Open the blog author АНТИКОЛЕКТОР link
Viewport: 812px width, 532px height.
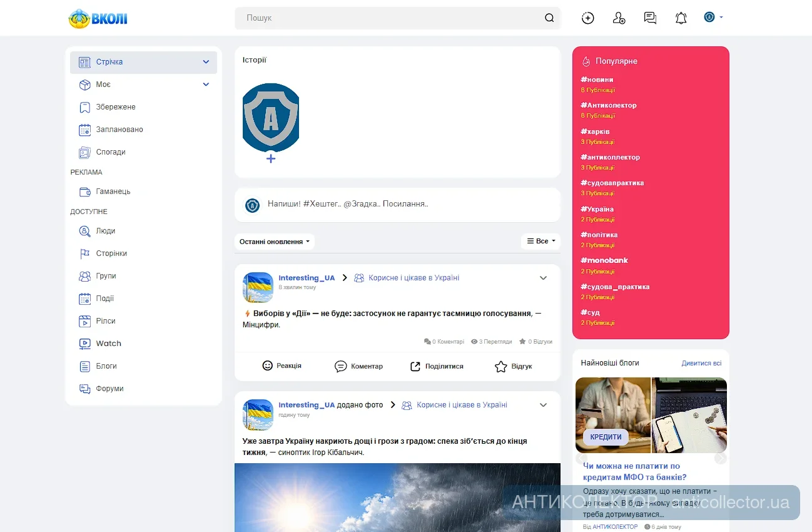[x=615, y=527]
